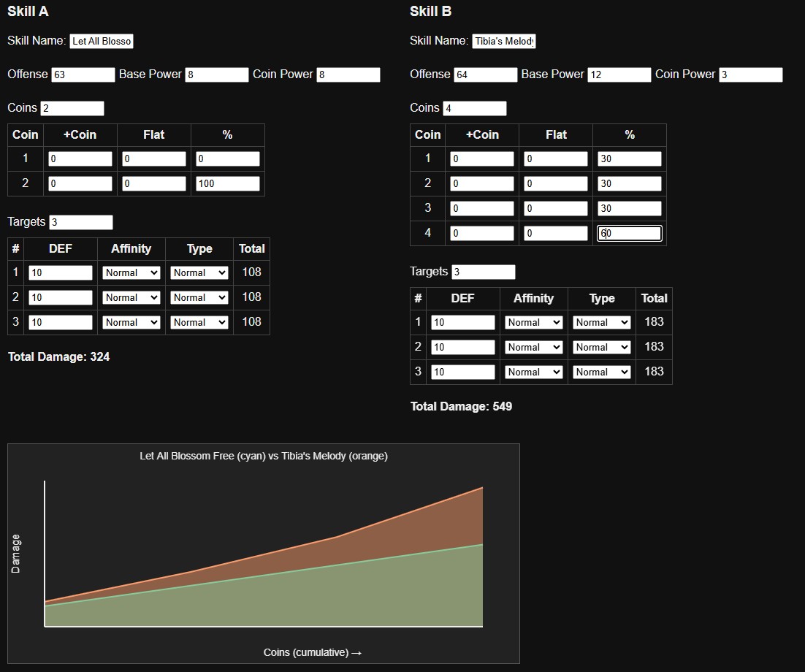Click Skill A coin 2 percent field
Image resolution: width=805 pixels, height=672 pixels.
228,184
